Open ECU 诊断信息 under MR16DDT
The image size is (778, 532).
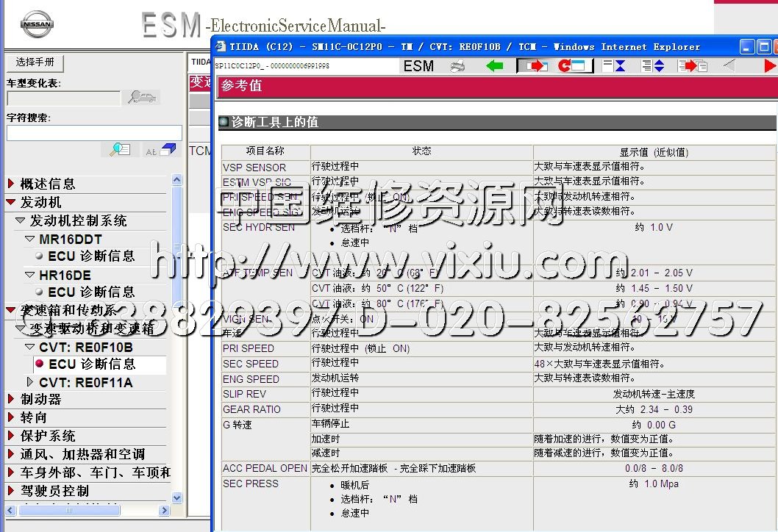click(x=91, y=256)
